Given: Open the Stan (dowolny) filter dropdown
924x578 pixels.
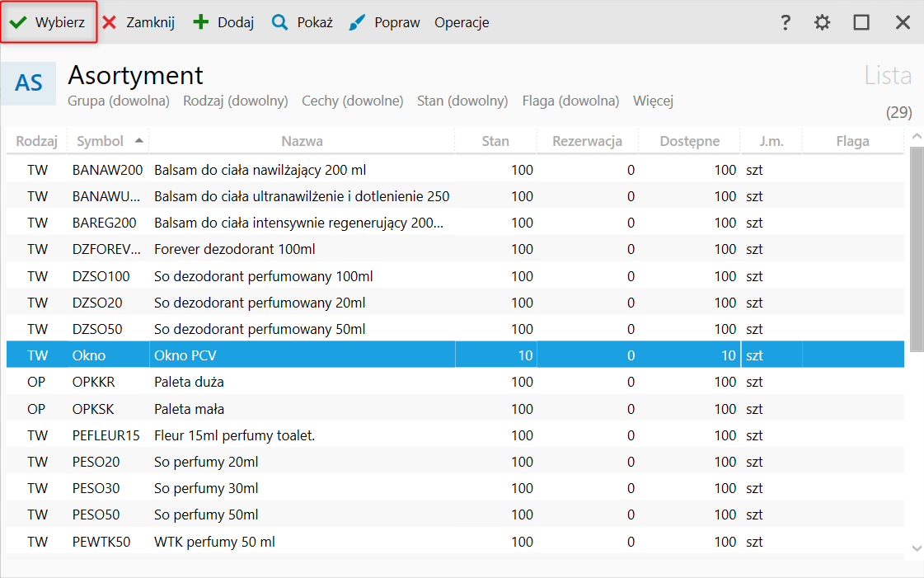Looking at the screenshot, I should tap(462, 101).
